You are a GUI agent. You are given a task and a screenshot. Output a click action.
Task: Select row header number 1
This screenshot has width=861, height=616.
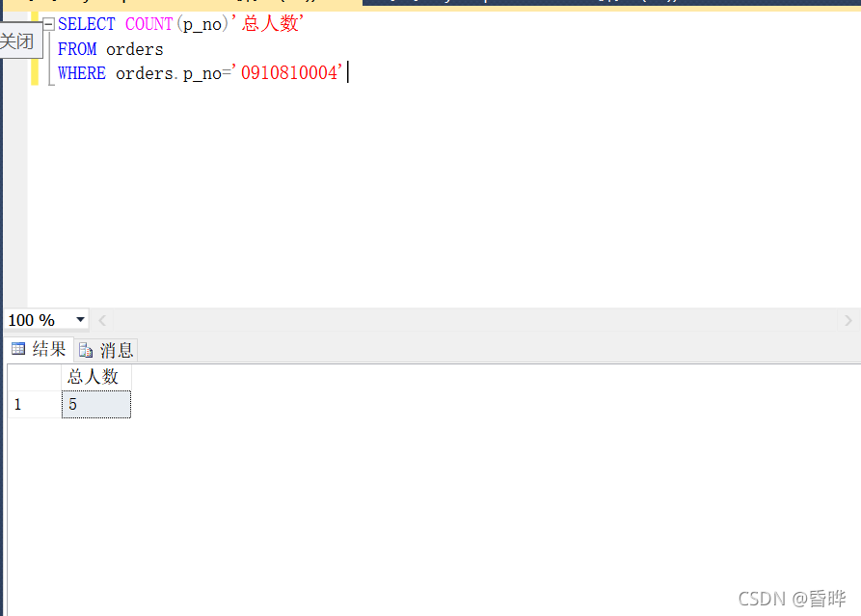coord(34,404)
